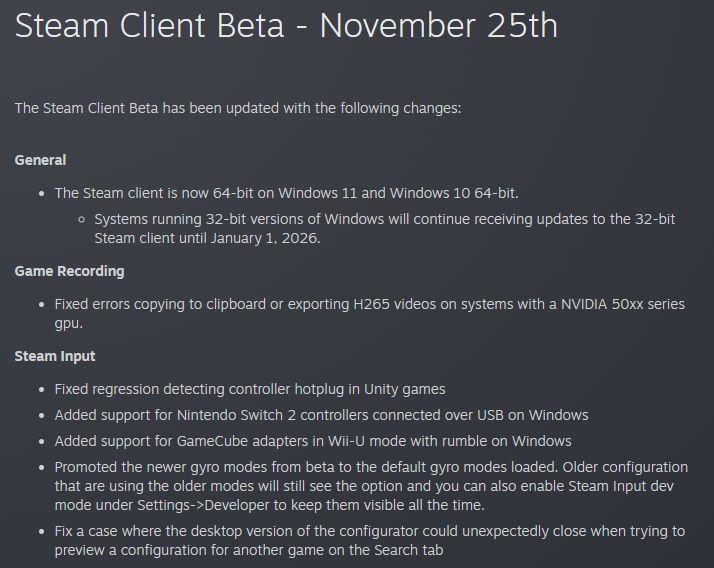Click the Nintendo Switch 2 controllers bullet

point(321,415)
